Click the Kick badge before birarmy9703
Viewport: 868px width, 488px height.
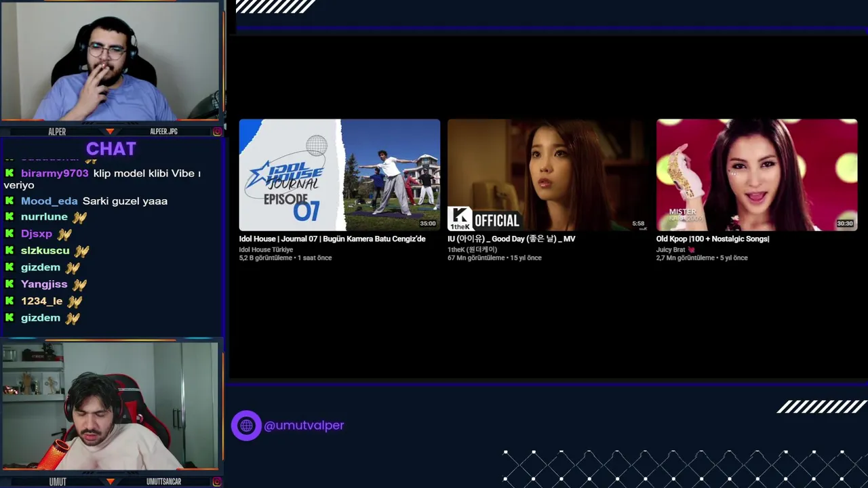[x=9, y=174]
